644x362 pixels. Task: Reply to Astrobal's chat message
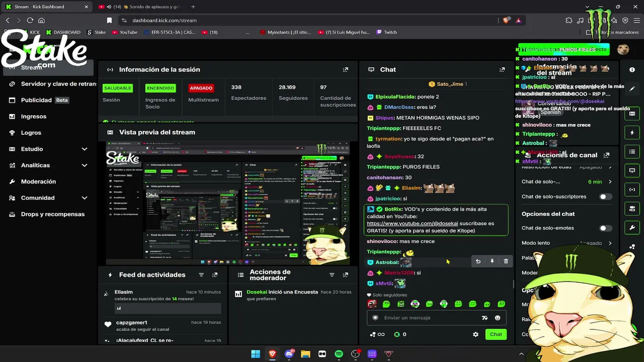478,261
